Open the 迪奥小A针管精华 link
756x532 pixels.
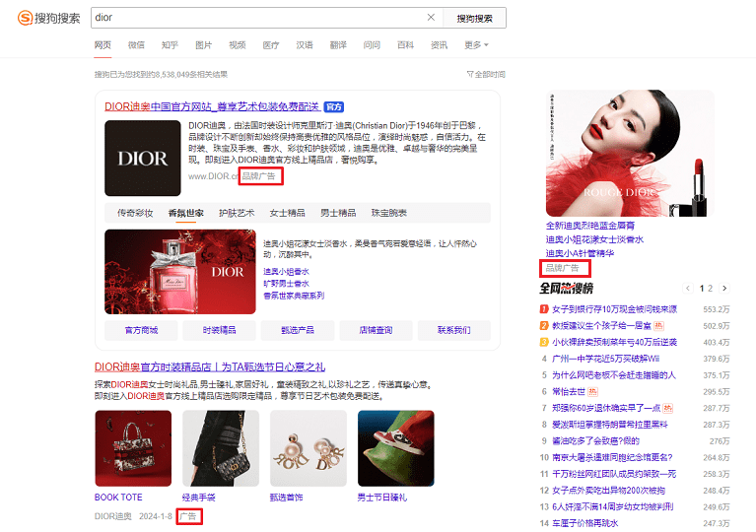pos(580,253)
